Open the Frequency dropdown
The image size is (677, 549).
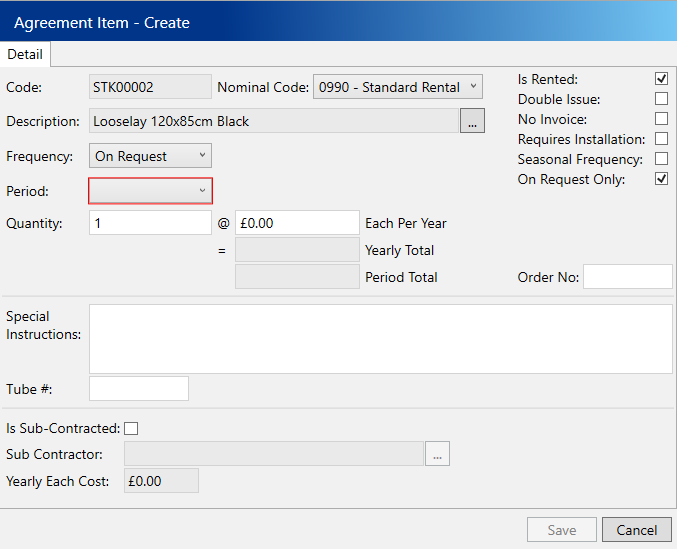pyautogui.click(x=150, y=156)
